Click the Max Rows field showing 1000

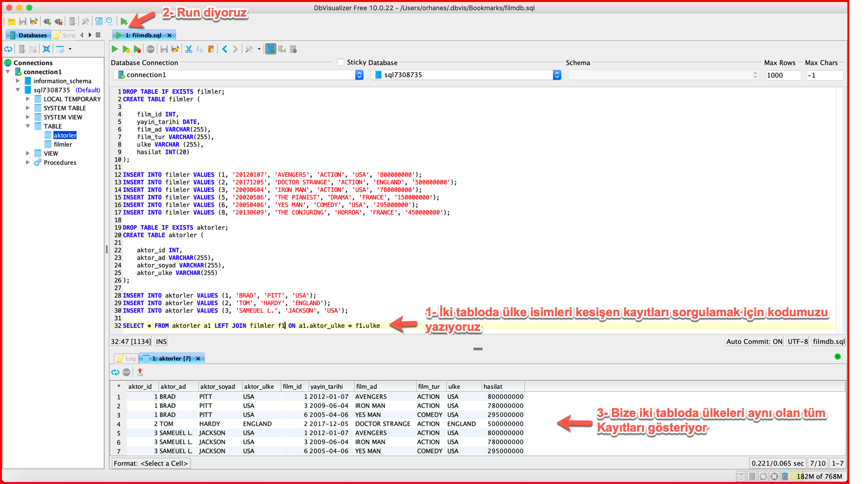[x=782, y=75]
